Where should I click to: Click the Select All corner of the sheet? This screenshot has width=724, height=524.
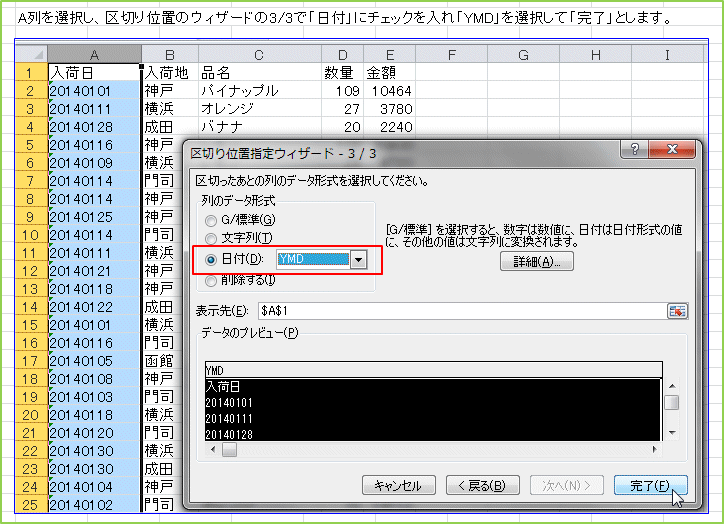[32, 54]
